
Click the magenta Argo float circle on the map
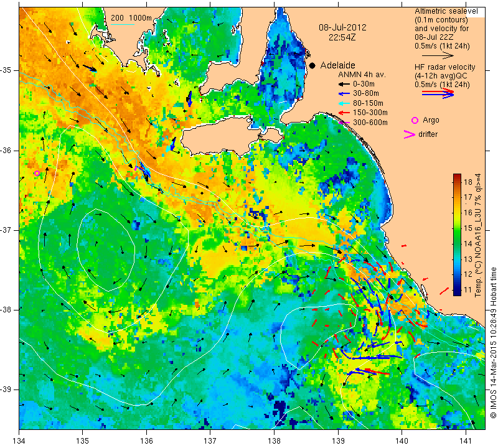click(37, 174)
